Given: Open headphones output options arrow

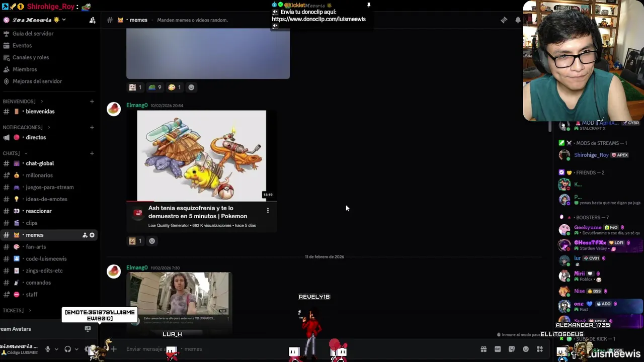Looking at the screenshot, I should pyautogui.click(x=76, y=349).
